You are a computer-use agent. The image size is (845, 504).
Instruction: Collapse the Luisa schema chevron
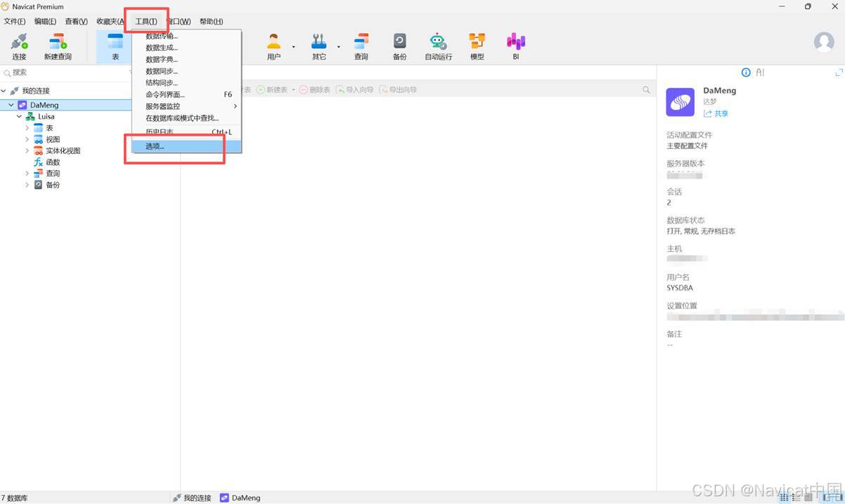point(19,117)
